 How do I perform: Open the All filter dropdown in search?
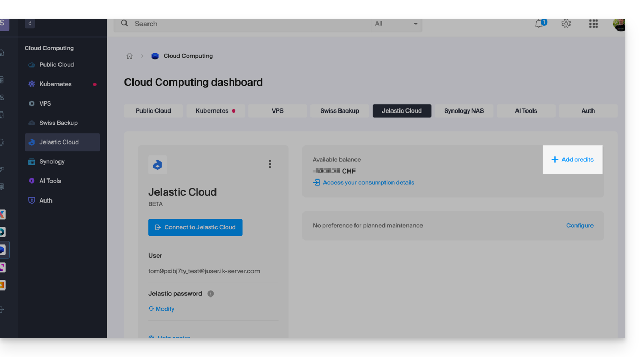(396, 24)
